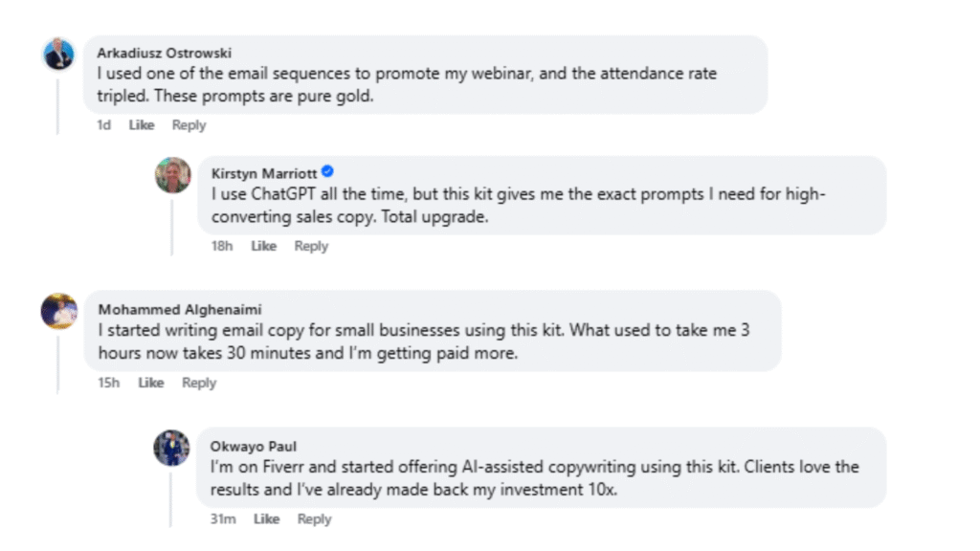Click Kirstyn Marriott's profile avatar

(172, 175)
